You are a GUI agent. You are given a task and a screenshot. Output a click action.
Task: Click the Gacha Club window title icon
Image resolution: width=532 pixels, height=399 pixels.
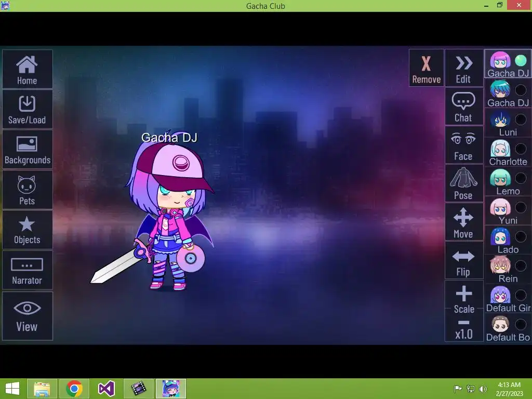click(5, 5)
